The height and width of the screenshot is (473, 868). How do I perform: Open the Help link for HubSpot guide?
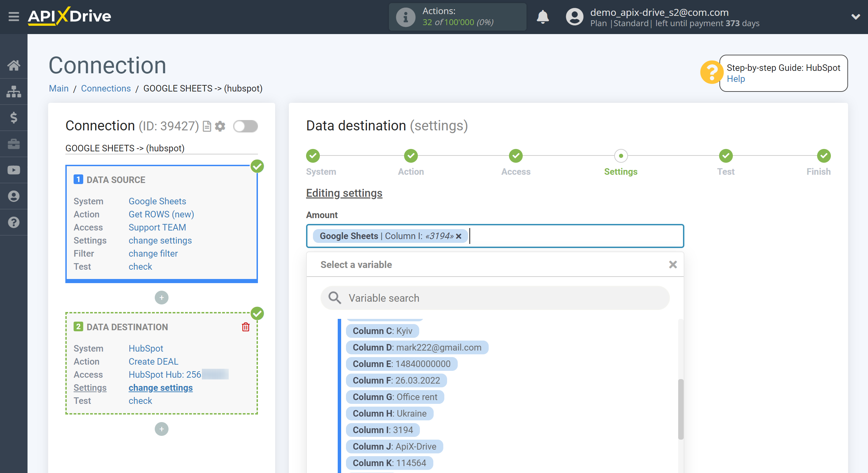pyautogui.click(x=736, y=79)
